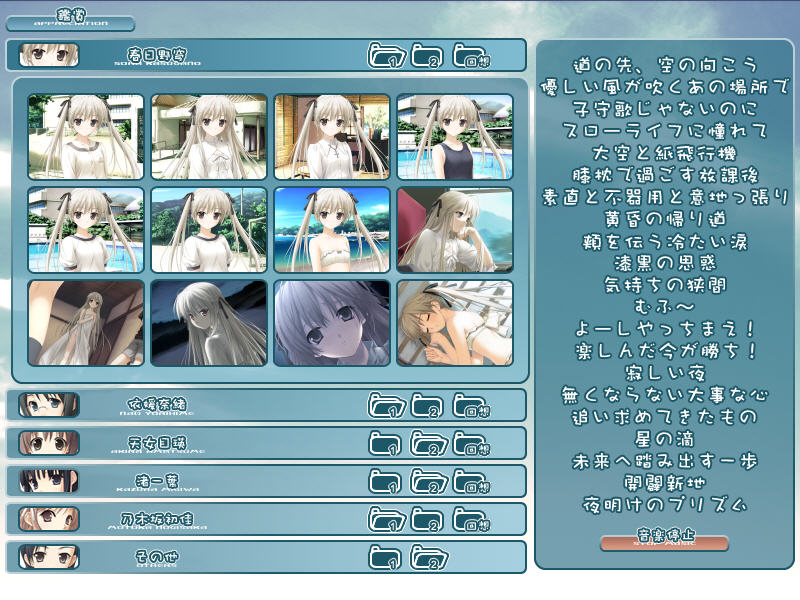Open the sleeping girl CG thumbnail
Screen dimensions: 800x600
(455, 323)
